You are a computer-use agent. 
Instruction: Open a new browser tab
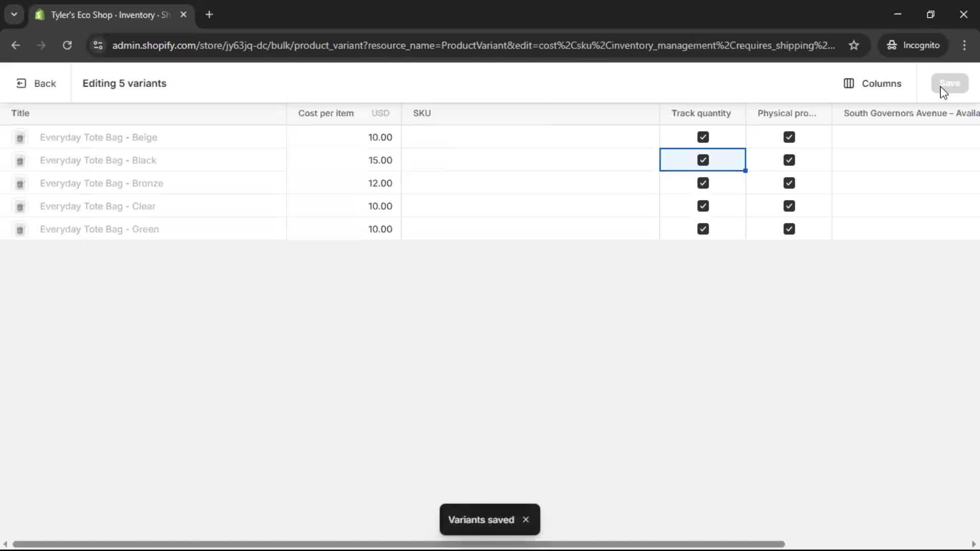point(210,15)
